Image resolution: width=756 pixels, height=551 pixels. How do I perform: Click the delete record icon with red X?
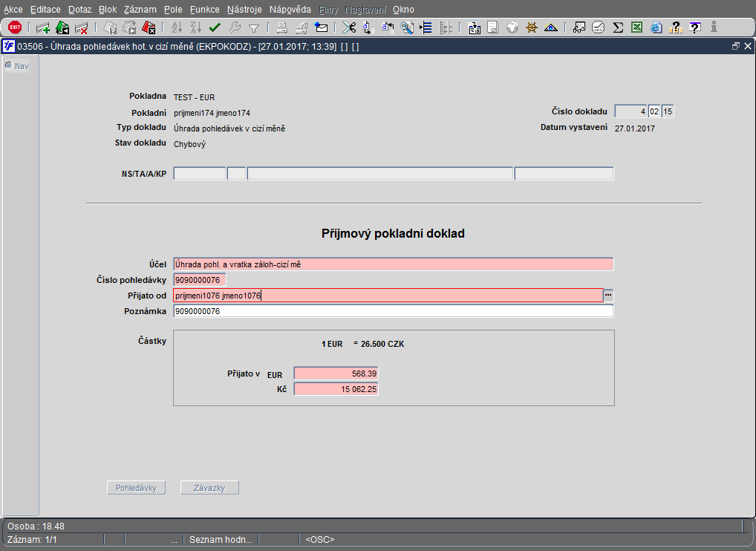[82, 28]
